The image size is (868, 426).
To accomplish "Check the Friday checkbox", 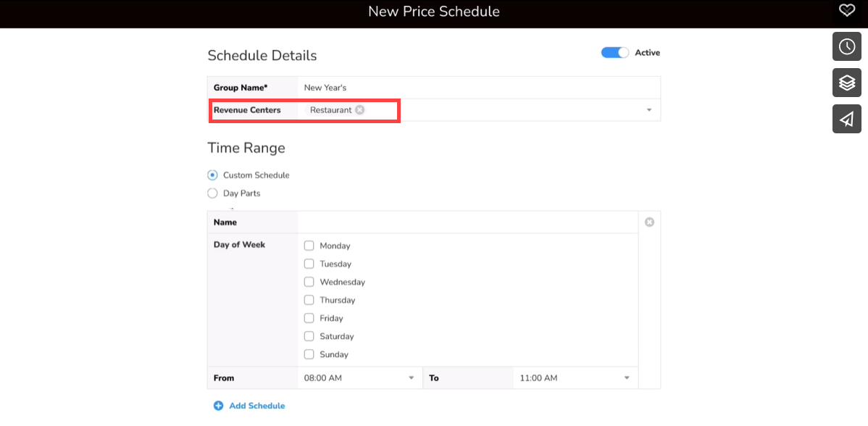I will tap(309, 318).
